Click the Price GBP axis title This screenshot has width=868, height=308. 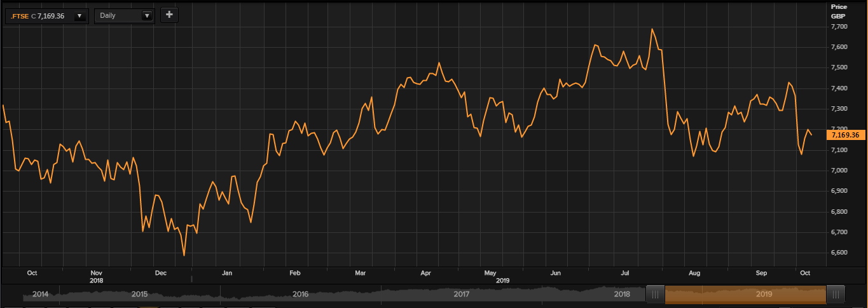(x=839, y=10)
